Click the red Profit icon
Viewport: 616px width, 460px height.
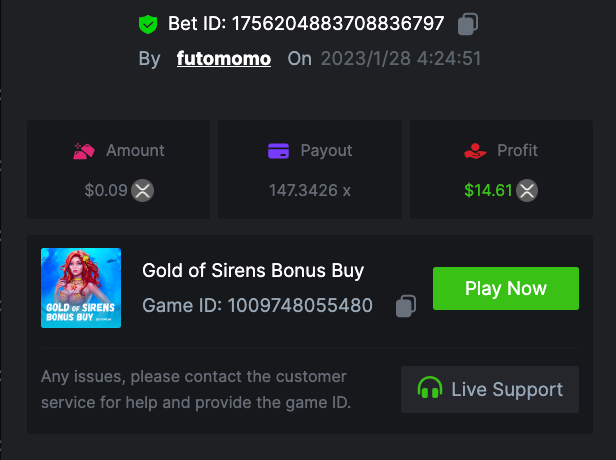click(x=474, y=151)
